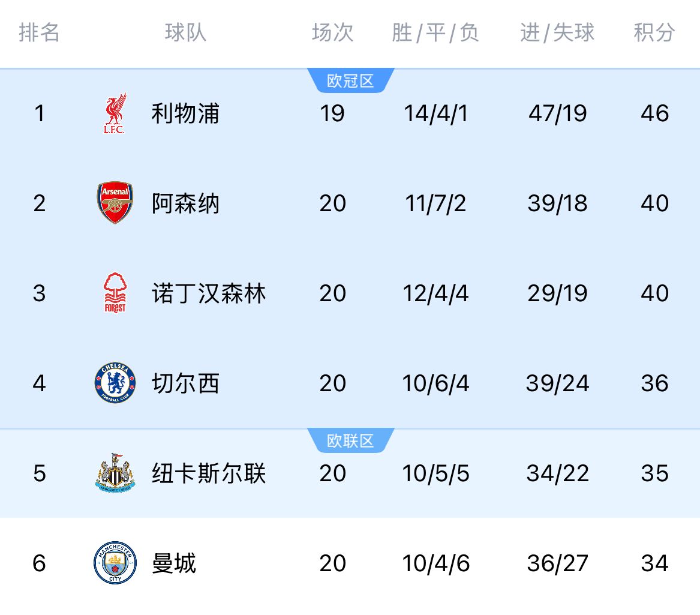The height and width of the screenshot is (615, 700).
Task: Click 曼城 team name
Action: click(x=174, y=563)
